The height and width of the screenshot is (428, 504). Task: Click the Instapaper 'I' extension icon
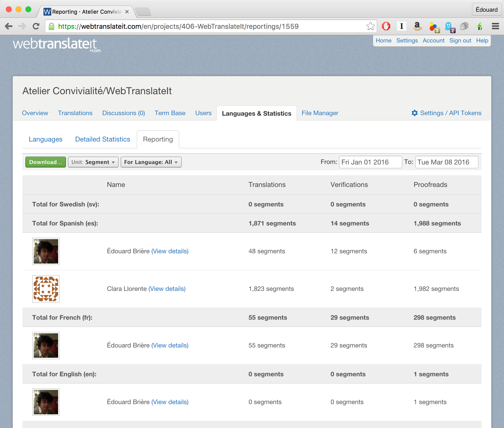pyautogui.click(x=401, y=26)
